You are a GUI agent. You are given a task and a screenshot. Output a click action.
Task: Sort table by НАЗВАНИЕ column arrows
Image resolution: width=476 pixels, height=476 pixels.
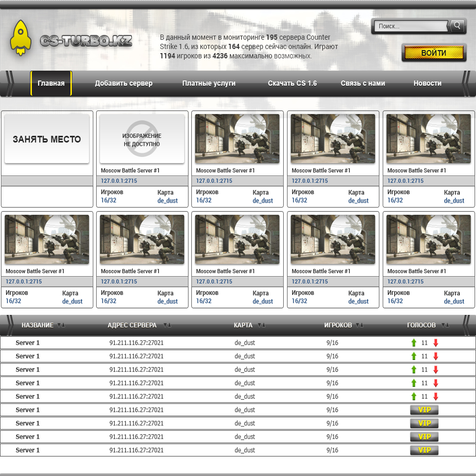click(61, 325)
